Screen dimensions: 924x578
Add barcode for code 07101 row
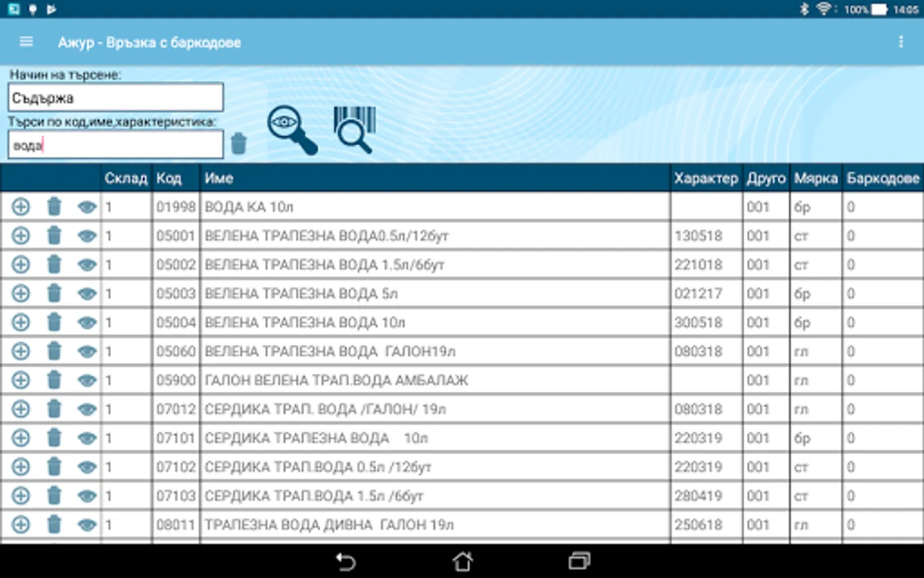coord(21,438)
